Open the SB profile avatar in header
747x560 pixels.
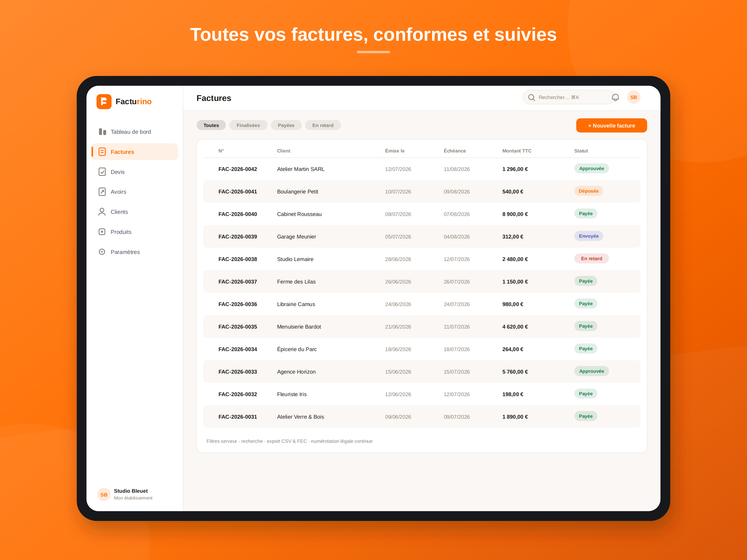634,97
